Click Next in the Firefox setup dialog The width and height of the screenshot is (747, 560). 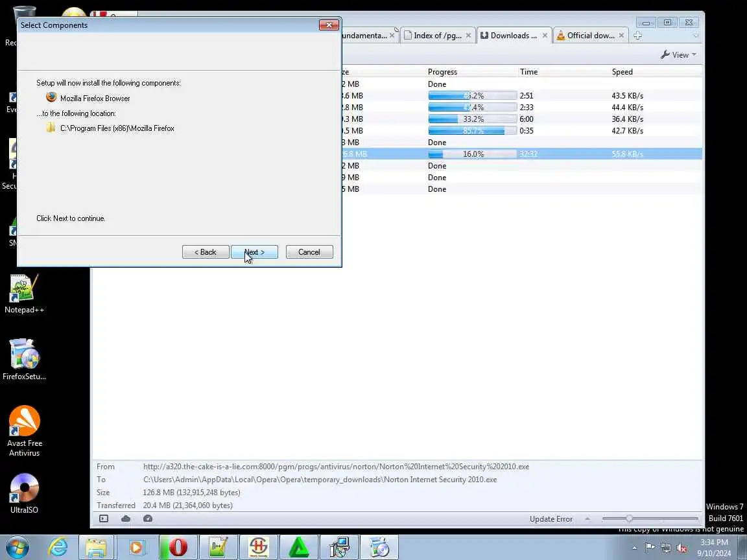tap(254, 252)
